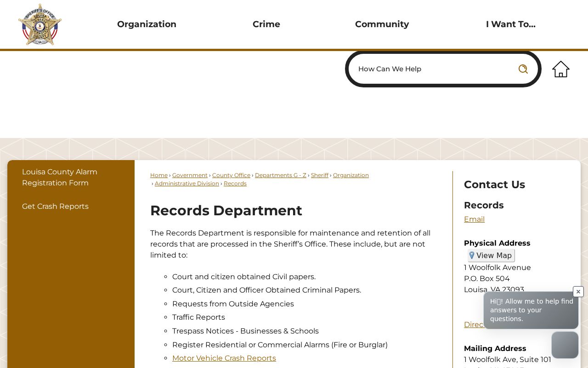This screenshot has height=368, width=588.
Task: Open the Community menu
Action: pos(382,24)
